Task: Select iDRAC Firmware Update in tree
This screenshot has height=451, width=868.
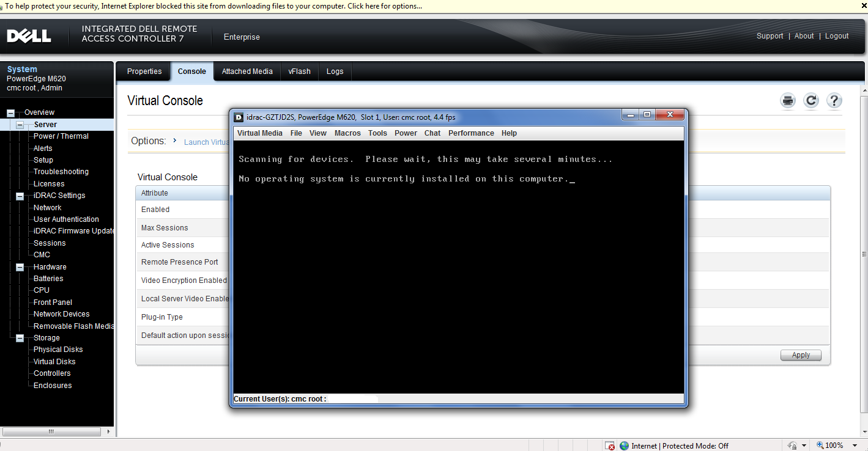Action: (x=73, y=231)
